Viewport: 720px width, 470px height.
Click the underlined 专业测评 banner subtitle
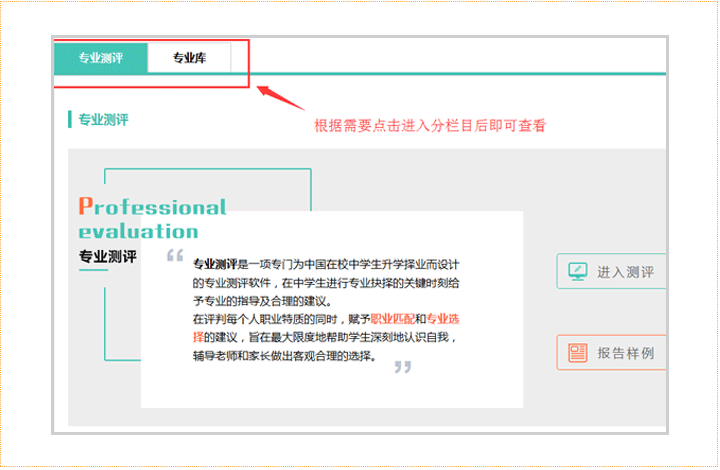107,257
